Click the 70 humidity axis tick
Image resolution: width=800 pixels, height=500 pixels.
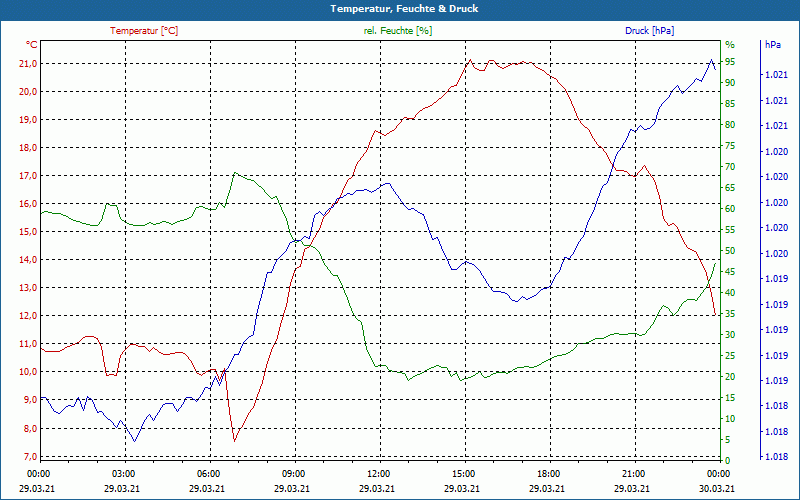[x=730, y=167]
